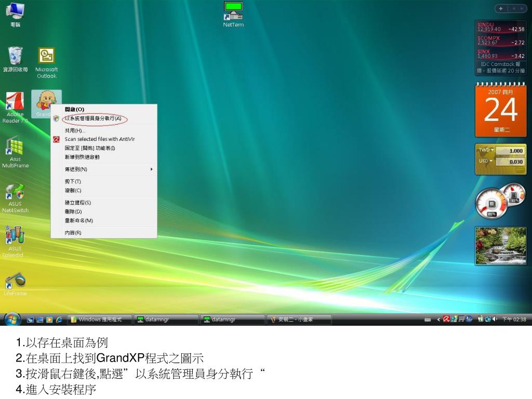Open the Windows Start orb

(12, 320)
